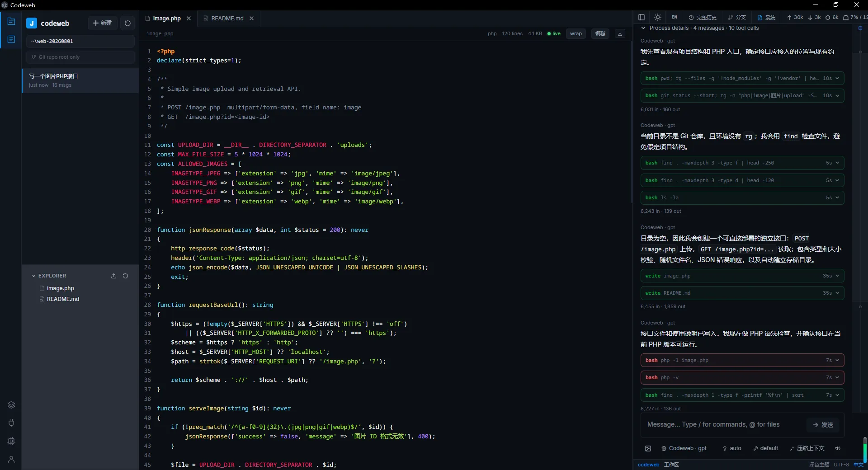Viewport: 868px width, 470px height.
Task: Switch the light/dark theme sun icon
Action: (658, 17)
